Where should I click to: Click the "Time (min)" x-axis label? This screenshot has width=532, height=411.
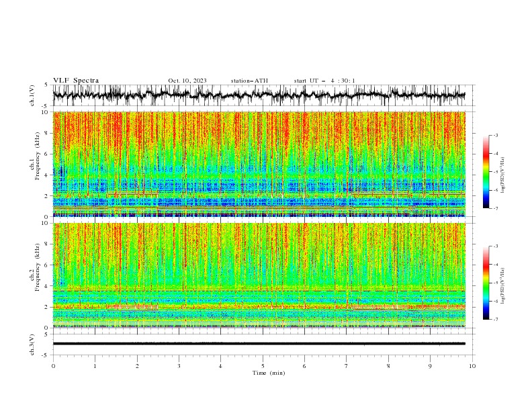[x=269, y=373]
